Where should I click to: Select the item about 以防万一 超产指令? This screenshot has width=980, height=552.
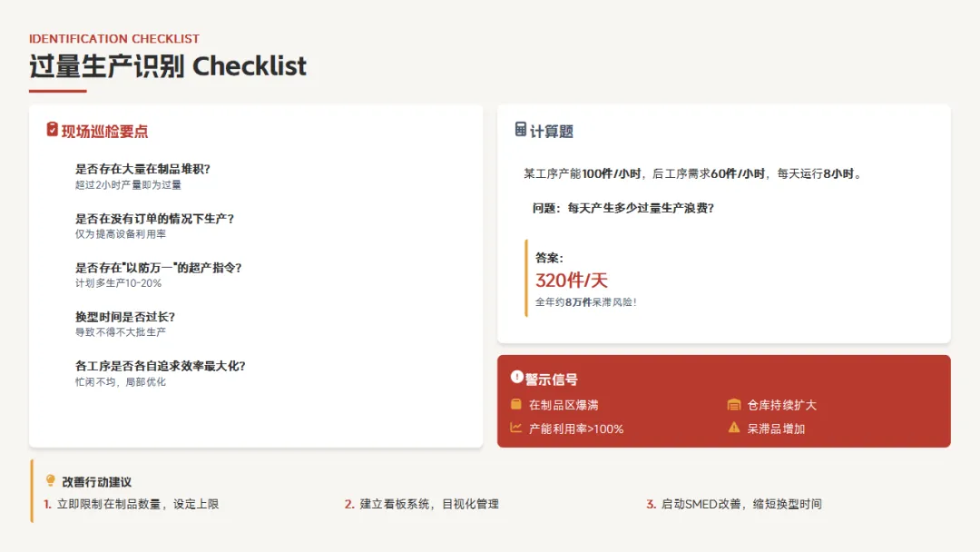[x=158, y=268]
